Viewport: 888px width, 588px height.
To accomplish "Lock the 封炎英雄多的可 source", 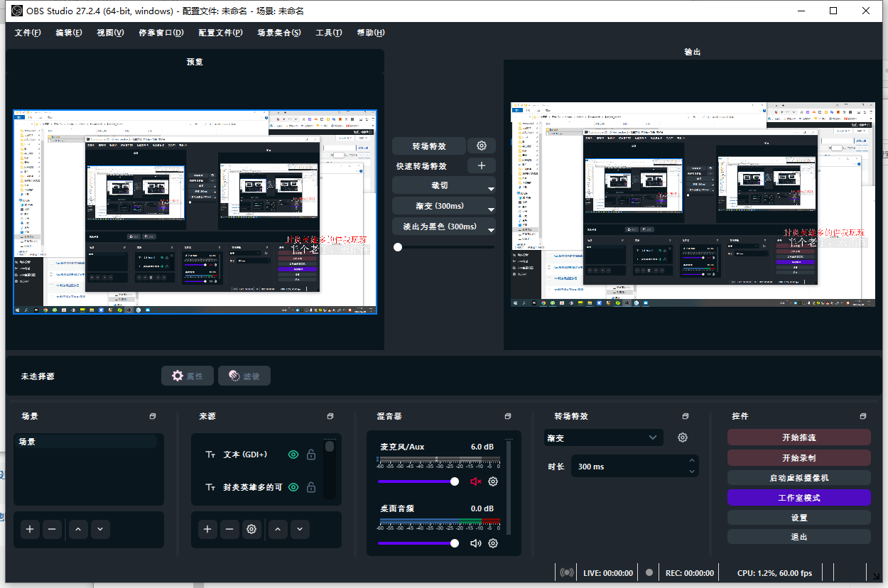I will [x=311, y=488].
